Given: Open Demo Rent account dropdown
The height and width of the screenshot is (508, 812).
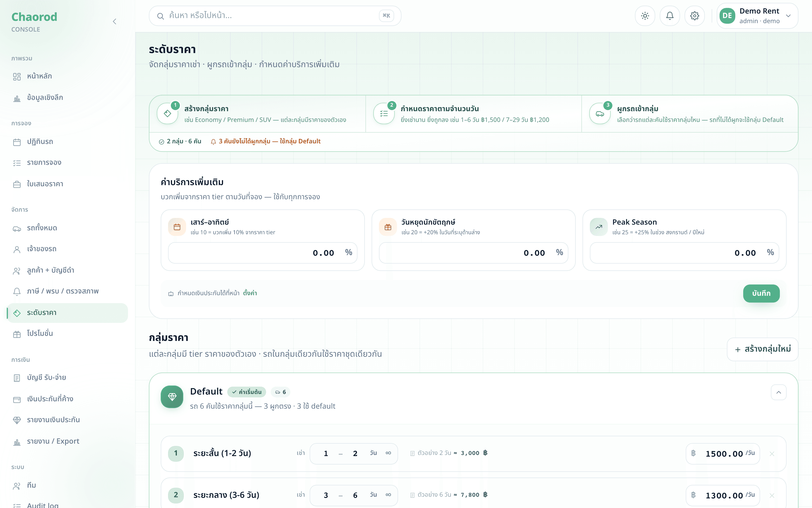Looking at the screenshot, I should [757, 16].
